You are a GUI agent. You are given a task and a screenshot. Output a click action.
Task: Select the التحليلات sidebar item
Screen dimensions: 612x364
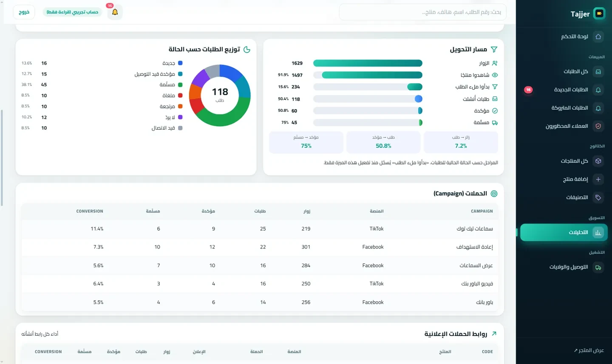564,232
